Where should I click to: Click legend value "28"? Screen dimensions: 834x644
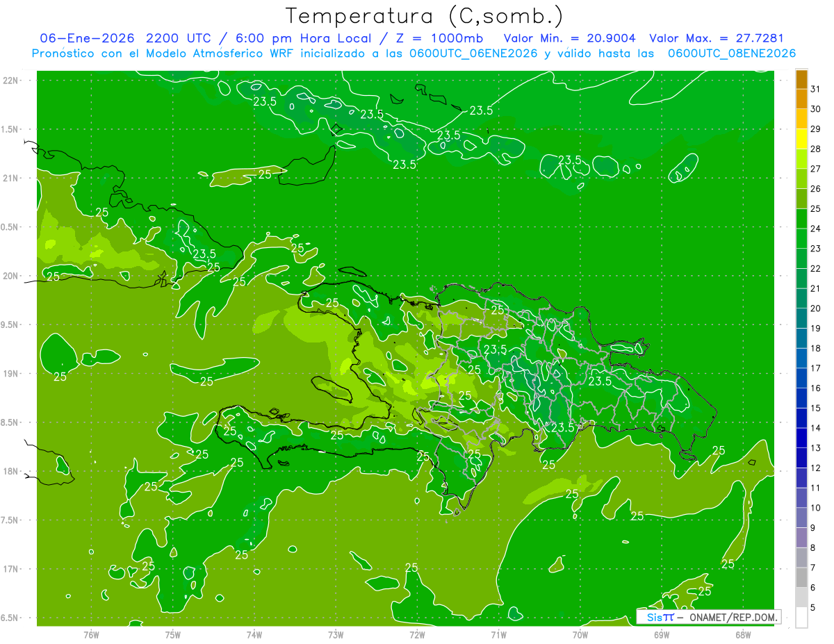[x=815, y=149]
